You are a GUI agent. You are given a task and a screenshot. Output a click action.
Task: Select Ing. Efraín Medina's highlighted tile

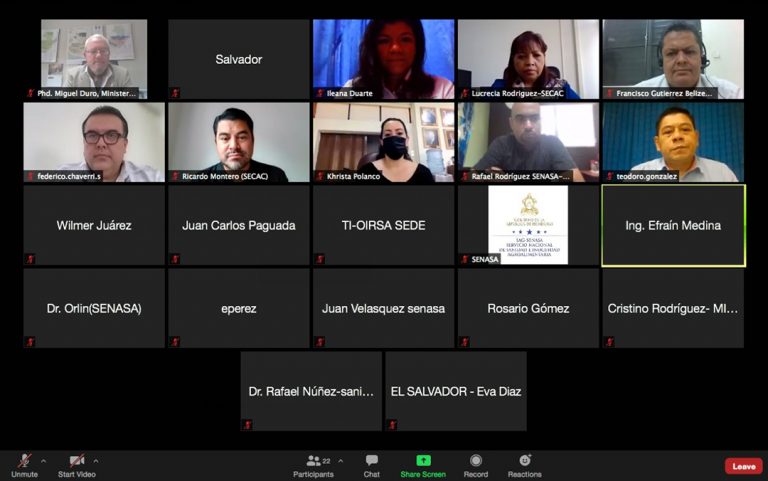click(673, 225)
